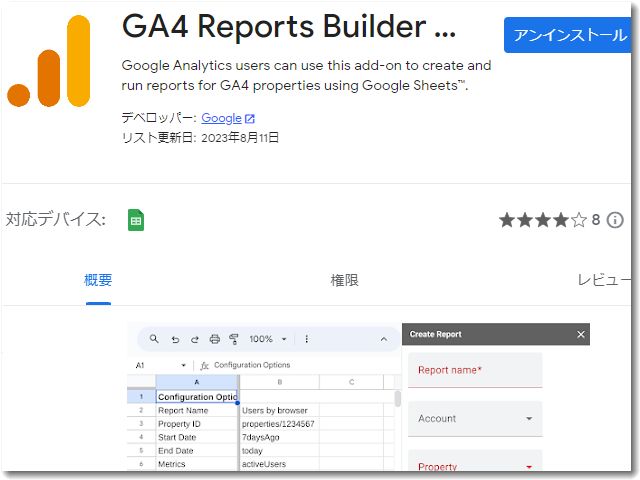
Task: Open the A1 name box dropdown
Action: pos(183,365)
